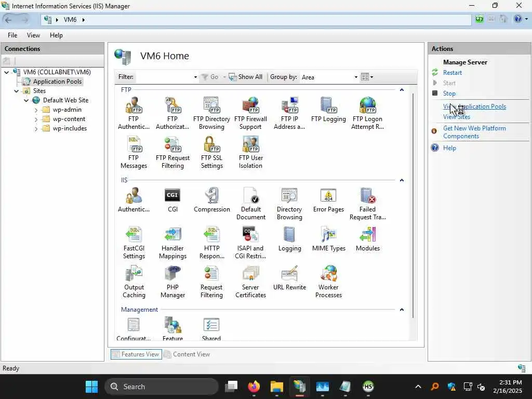This screenshot has width=532, height=399.
Task: Click into the Filter text field
Action: coord(164,77)
